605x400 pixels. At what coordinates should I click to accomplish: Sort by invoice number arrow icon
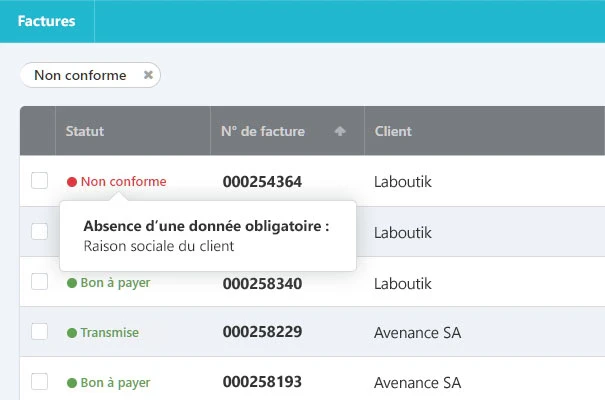click(x=340, y=131)
